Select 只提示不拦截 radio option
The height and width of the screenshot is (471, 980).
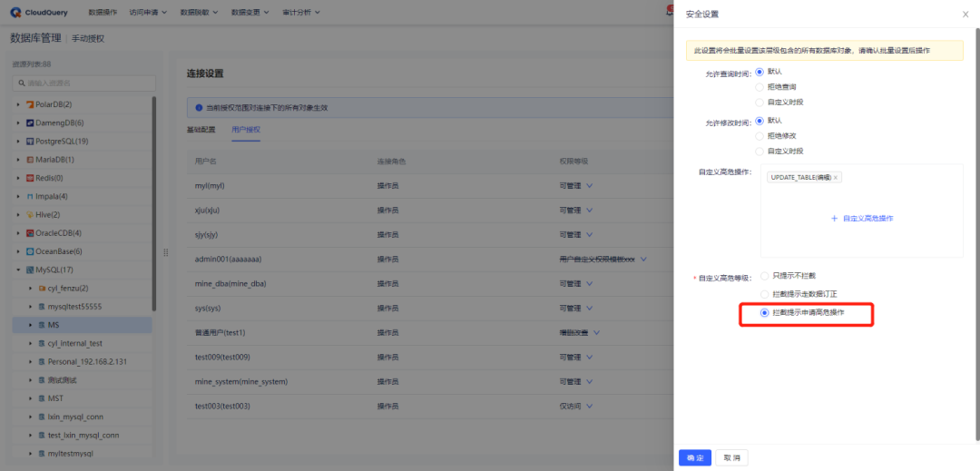764,276
